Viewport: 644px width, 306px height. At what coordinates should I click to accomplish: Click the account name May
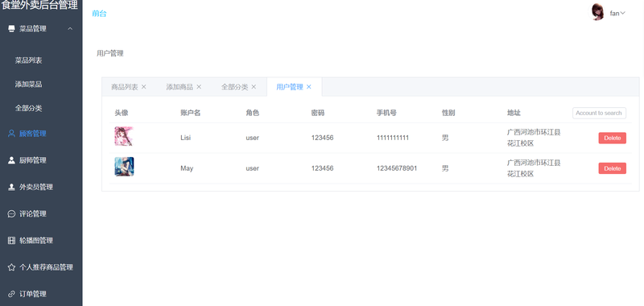coord(187,168)
